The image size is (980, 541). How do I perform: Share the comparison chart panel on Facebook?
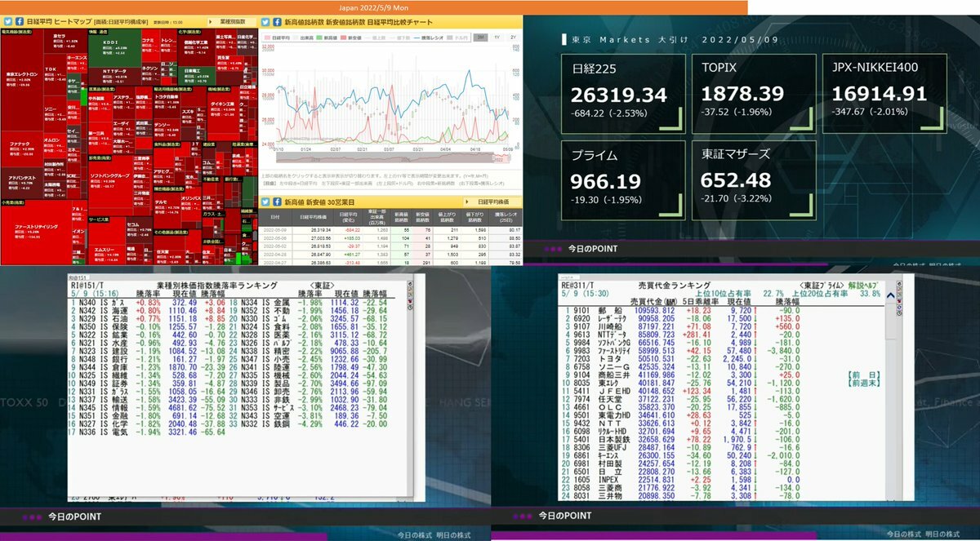tap(278, 20)
